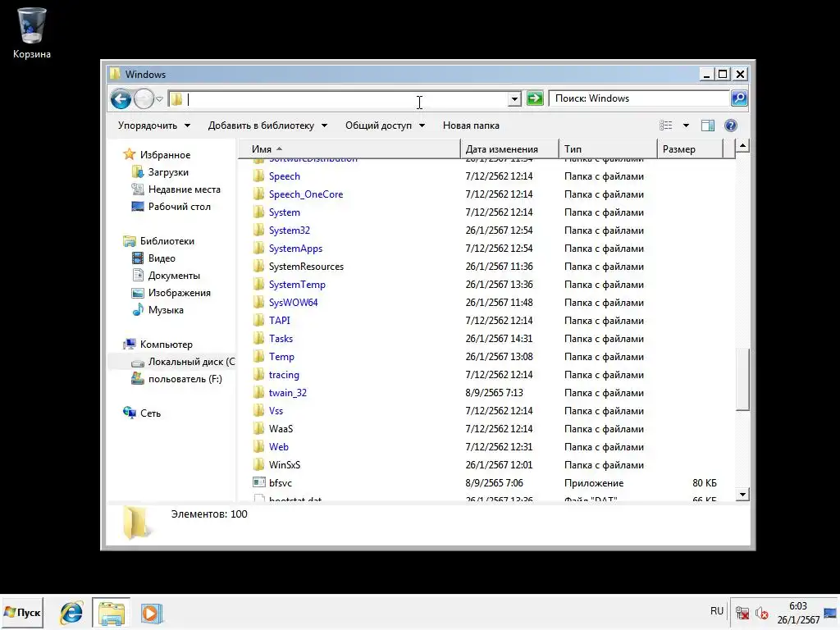This screenshot has height=630, width=840.
Task: Open the Упорядочить menu
Action: click(153, 126)
